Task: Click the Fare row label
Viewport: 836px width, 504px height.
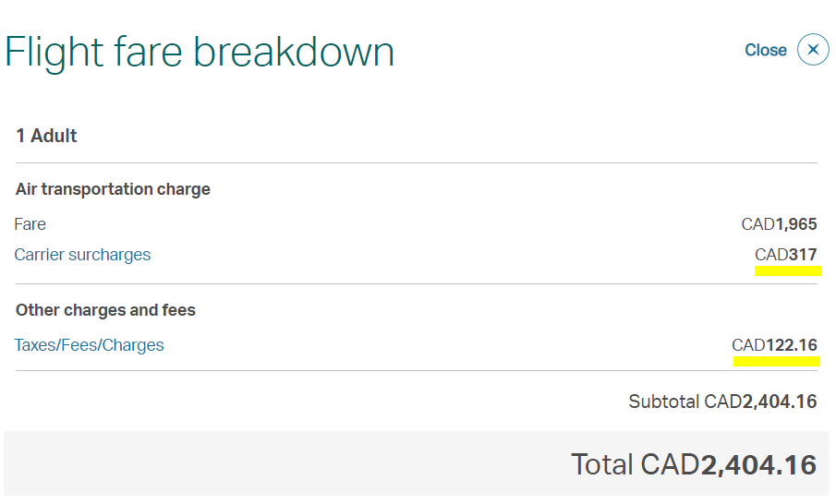Action: (x=30, y=224)
